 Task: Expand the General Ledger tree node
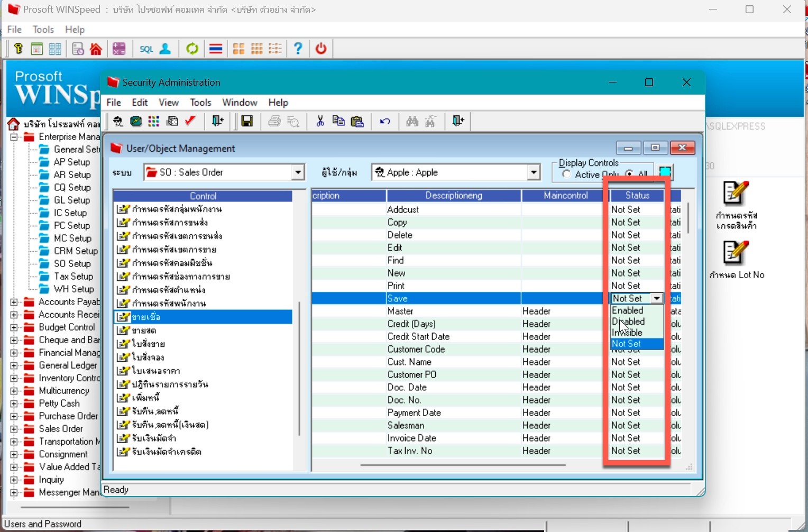click(14, 366)
